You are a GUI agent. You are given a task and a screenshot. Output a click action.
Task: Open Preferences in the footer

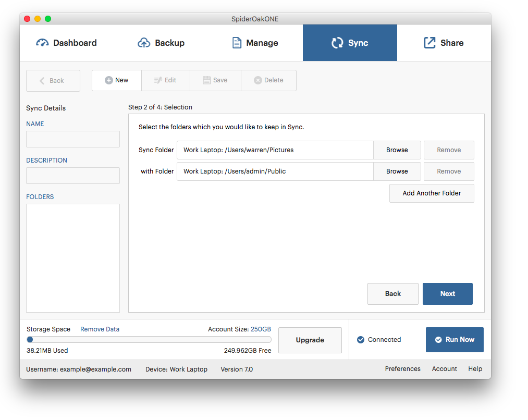pos(402,369)
